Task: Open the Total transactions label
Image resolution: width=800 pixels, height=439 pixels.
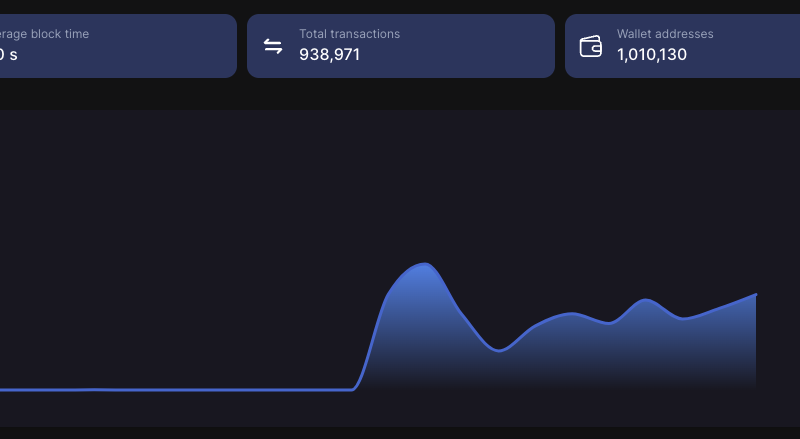Action: (x=349, y=34)
